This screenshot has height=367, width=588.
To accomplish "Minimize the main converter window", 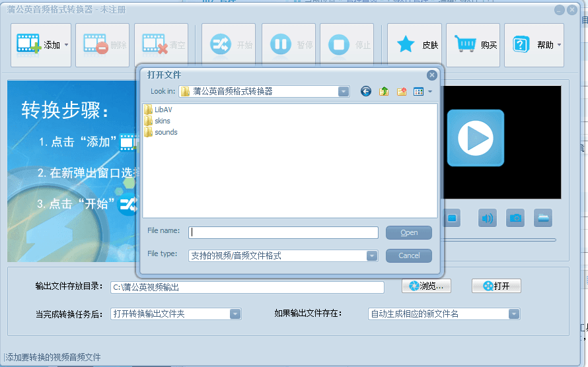I will (559, 10).
